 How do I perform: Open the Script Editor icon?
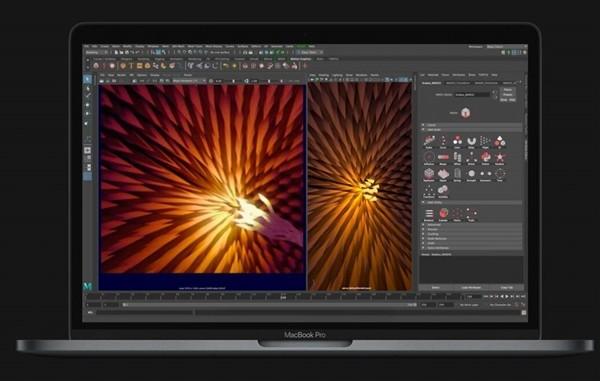(x=523, y=313)
